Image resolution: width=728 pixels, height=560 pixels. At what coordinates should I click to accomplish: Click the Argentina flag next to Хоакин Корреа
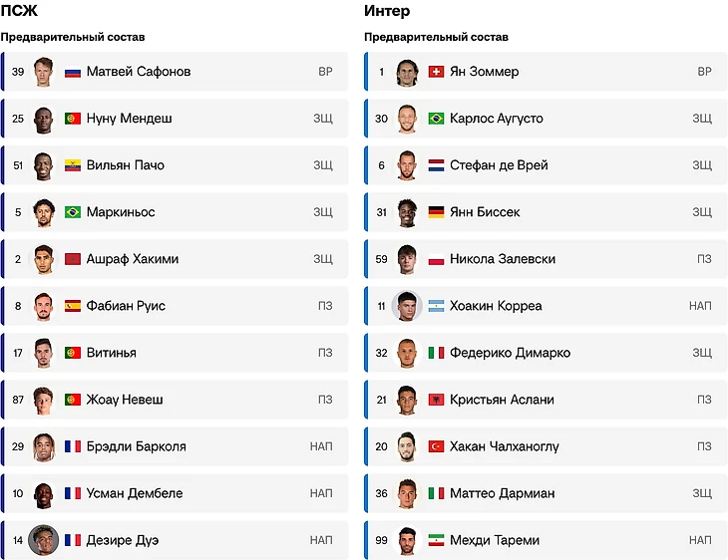coord(436,306)
